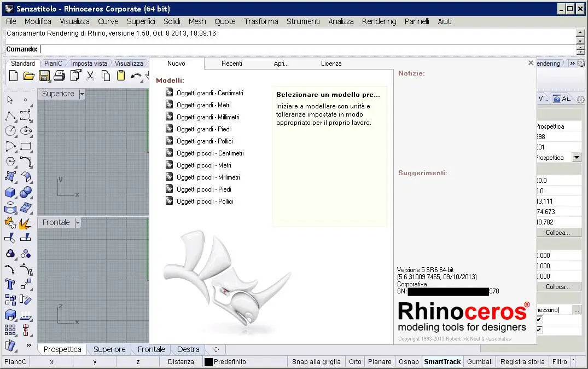The image size is (588, 369).
Task: Expand the left toolbar overflow chevron
Action: (x=28, y=345)
